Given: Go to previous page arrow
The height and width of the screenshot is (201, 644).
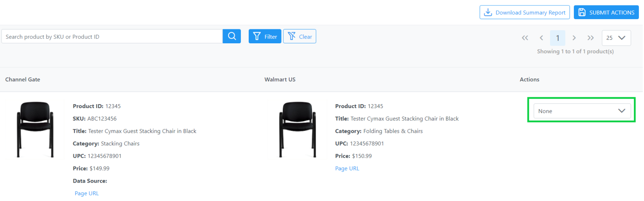Looking at the screenshot, I should (541, 38).
